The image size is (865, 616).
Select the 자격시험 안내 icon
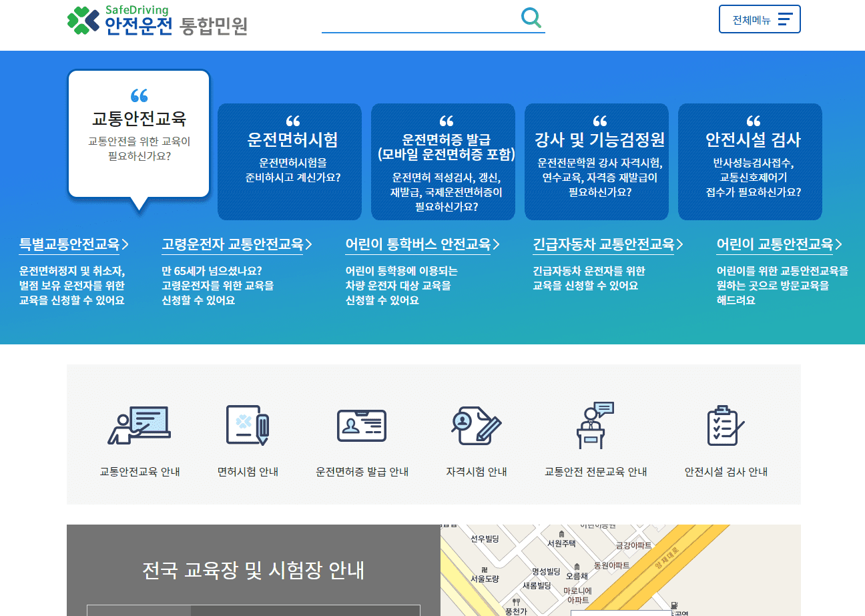tap(475, 425)
